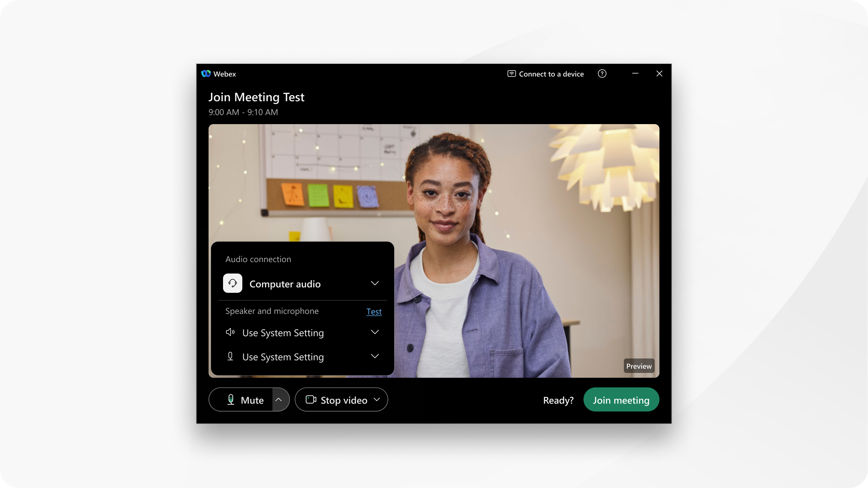Viewport: 868px width, 488px height.
Task: Expand the microphone Use System Setting dropdown
Action: point(375,356)
